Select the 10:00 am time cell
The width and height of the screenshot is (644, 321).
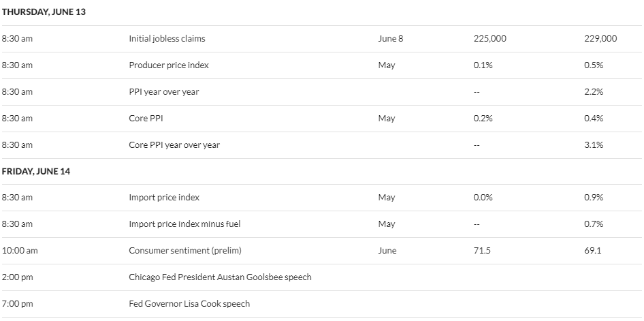coord(19,250)
